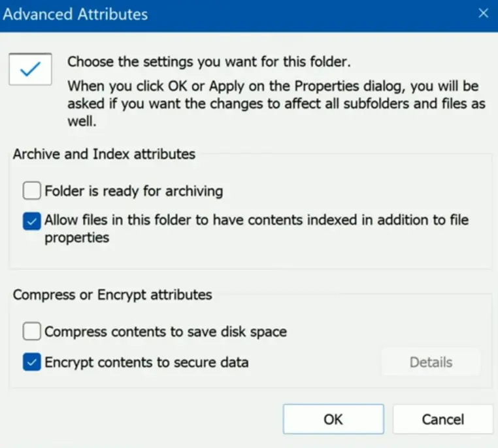
Task: Click the blank area below 'properties' in Archive group
Action: coord(248,256)
